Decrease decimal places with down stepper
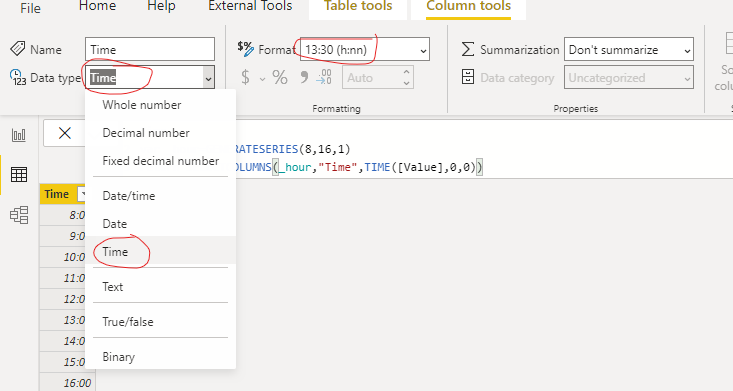Screen dimensions: 733x391 (407, 83)
